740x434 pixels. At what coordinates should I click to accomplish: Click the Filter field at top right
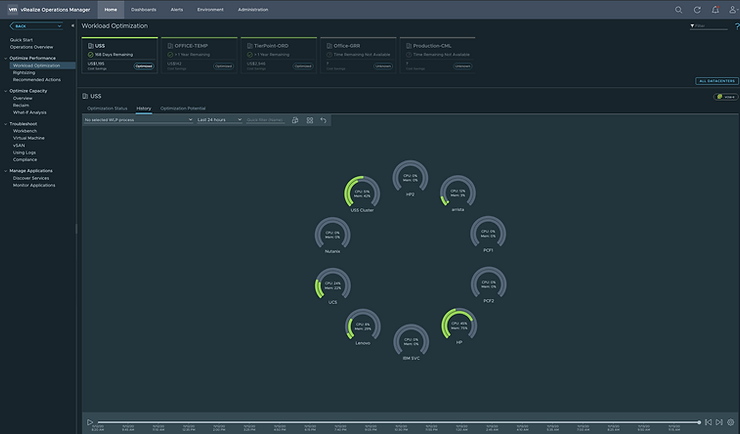point(709,26)
